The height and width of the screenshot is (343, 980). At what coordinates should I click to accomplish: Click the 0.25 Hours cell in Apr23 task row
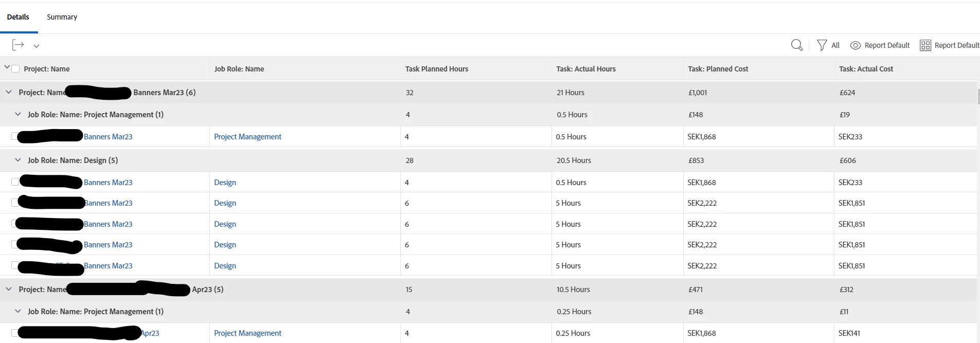pyautogui.click(x=573, y=333)
